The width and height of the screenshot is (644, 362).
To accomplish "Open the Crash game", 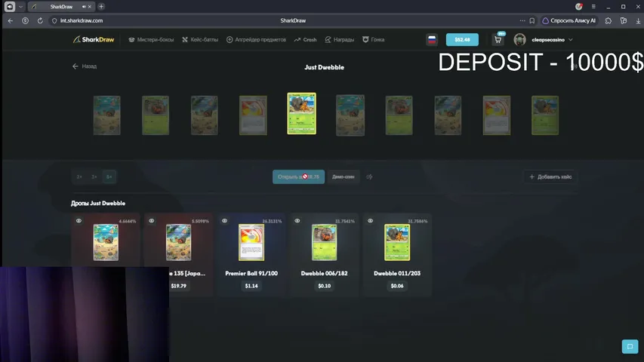I will pyautogui.click(x=305, y=40).
